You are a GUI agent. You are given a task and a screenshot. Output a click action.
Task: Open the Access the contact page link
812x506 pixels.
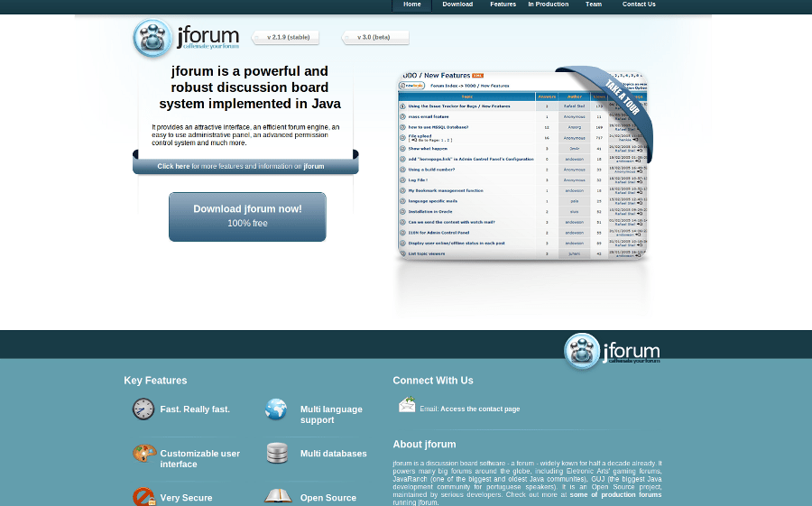click(480, 409)
